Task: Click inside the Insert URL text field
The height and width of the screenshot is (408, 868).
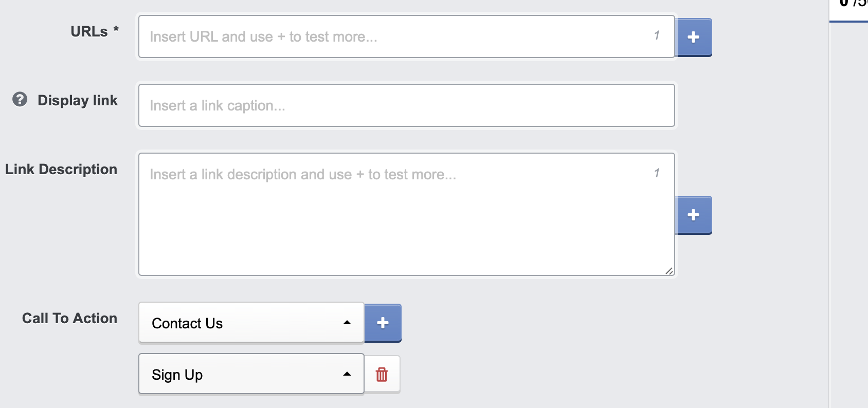Action: click(x=360, y=36)
